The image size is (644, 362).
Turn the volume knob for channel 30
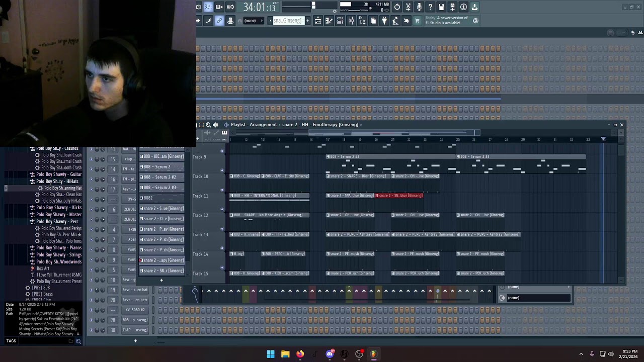coord(103,330)
